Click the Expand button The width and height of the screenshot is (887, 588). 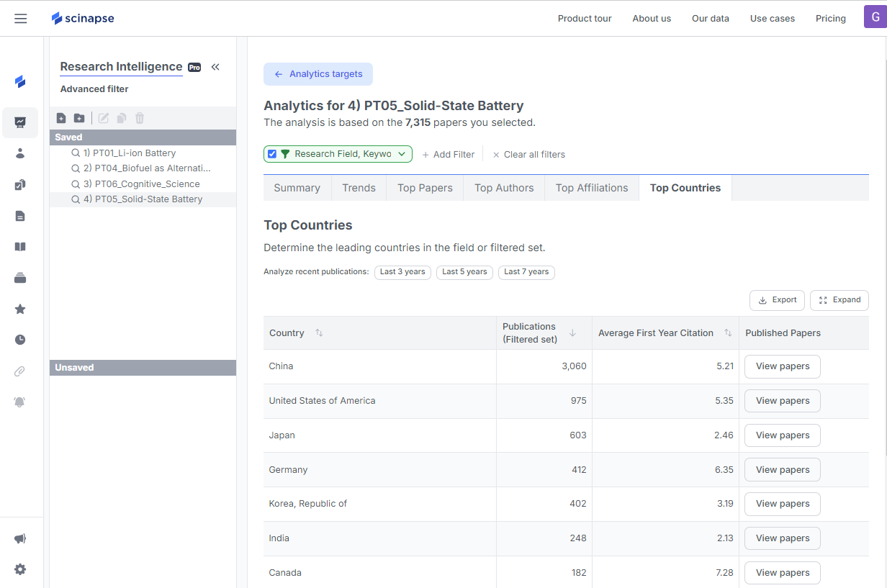(839, 300)
